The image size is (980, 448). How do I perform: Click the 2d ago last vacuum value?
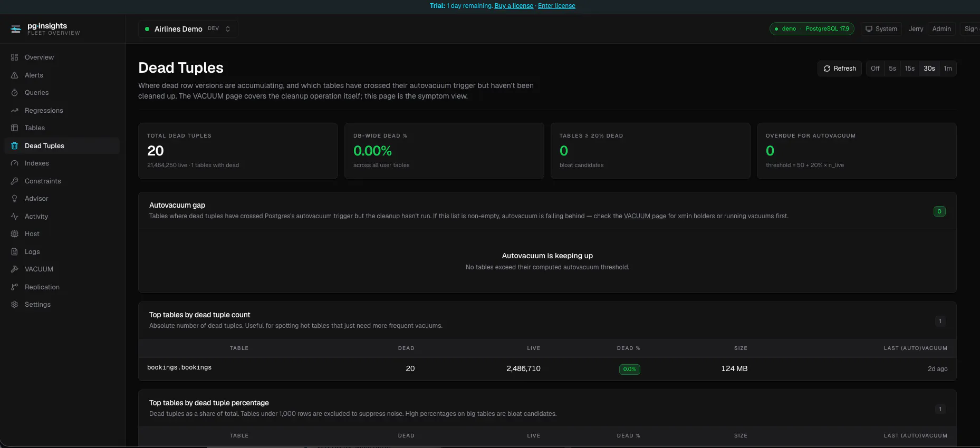[937, 369]
